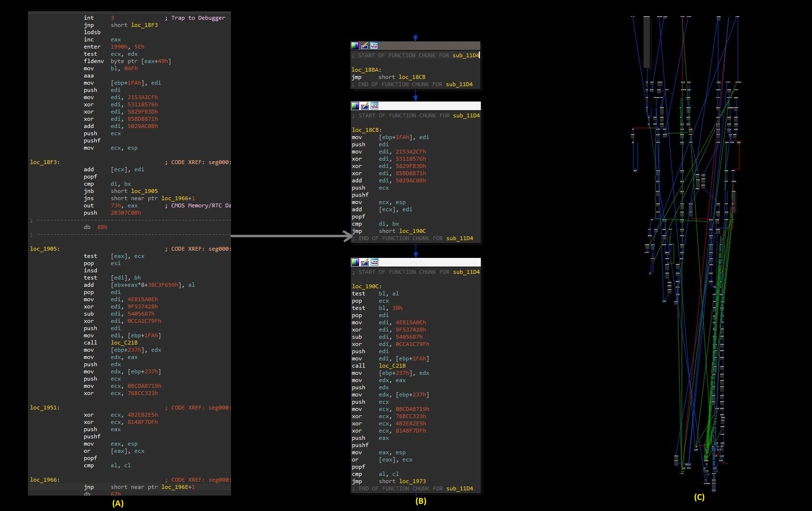This screenshot has height=511, width=812.
Task: Set node color via loc_190C node's palette icon
Action: click(x=355, y=262)
